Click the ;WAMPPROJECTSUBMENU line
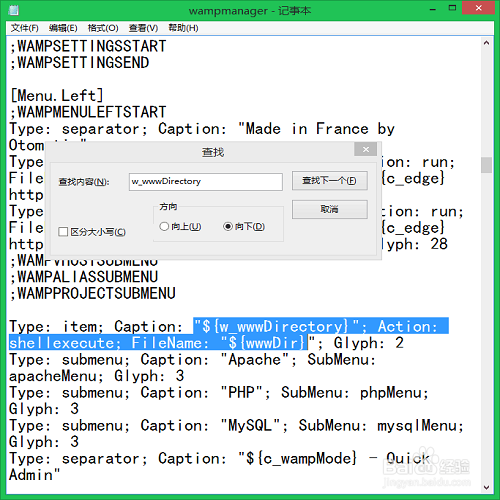Screen dimensions: 500x500 [93, 293]
